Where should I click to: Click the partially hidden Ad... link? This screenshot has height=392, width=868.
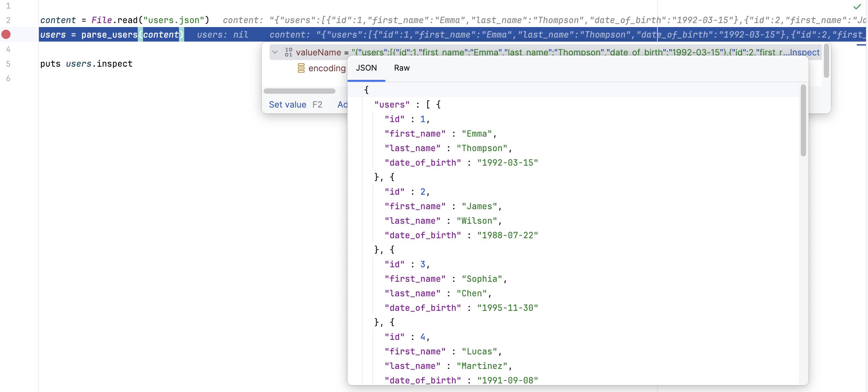click(x=342, y=105)
